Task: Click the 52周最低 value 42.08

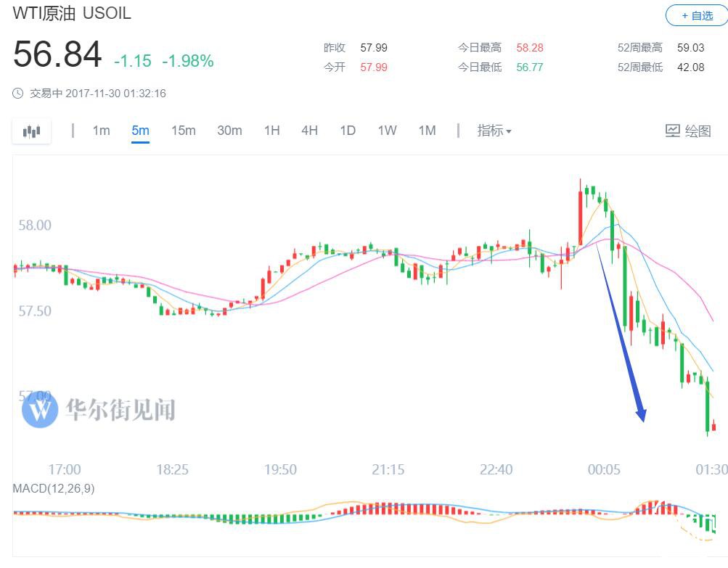Action: [x=691, y=67]
